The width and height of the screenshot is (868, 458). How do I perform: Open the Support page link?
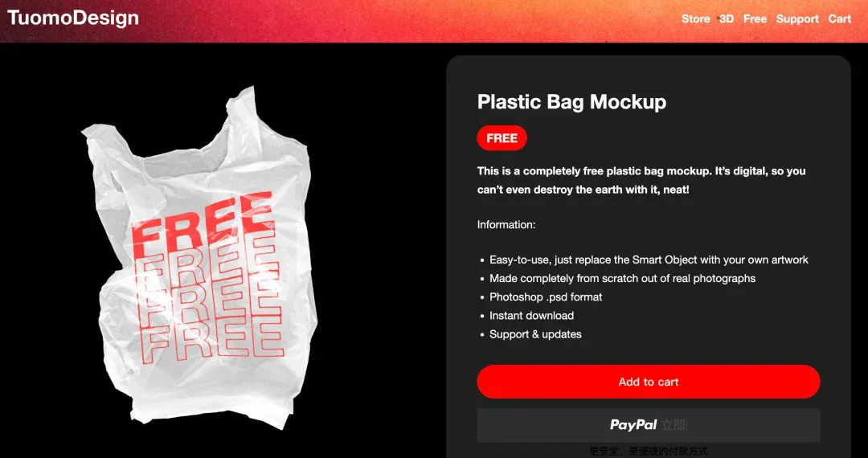tap(797, 18)
